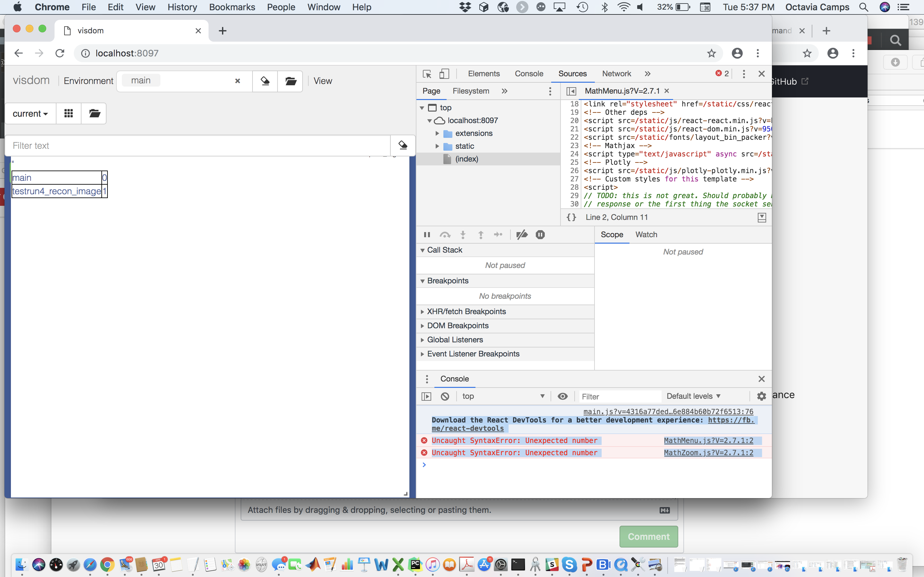The width and height of the screenshot is (924, 577).
Task: Toggle the live expression eye icon
Action: (x=562, y=396)
